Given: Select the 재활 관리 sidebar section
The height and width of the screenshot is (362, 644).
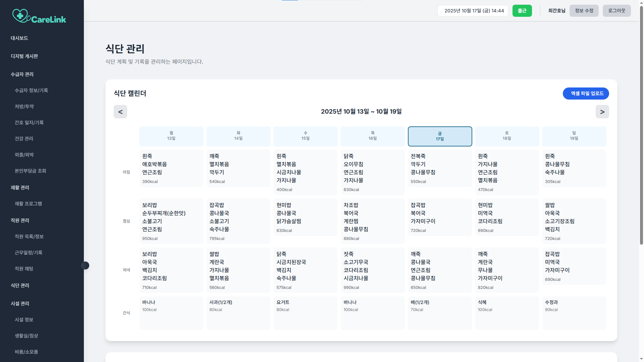Looking at the screenshot, I should [20, 188].
